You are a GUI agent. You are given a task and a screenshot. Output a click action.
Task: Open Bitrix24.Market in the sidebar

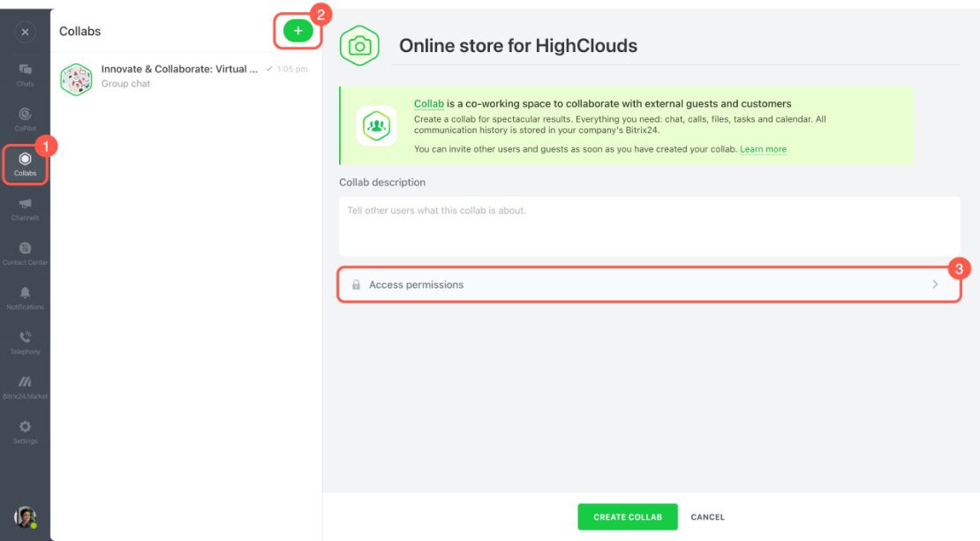point(25,388)
